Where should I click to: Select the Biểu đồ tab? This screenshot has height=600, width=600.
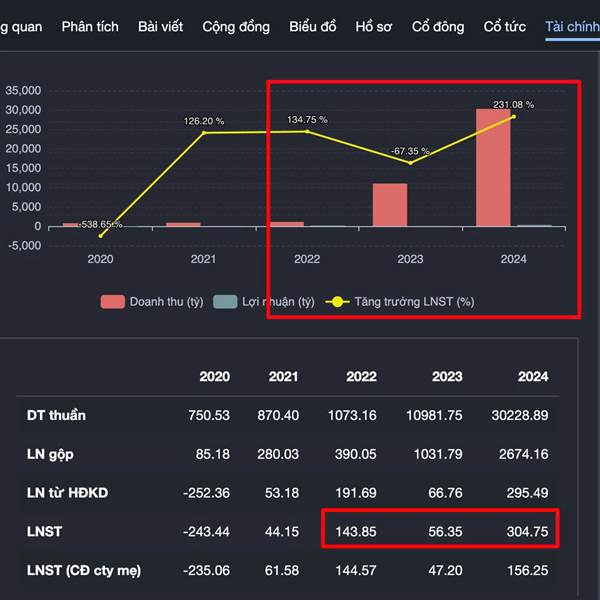pos(313,27)
